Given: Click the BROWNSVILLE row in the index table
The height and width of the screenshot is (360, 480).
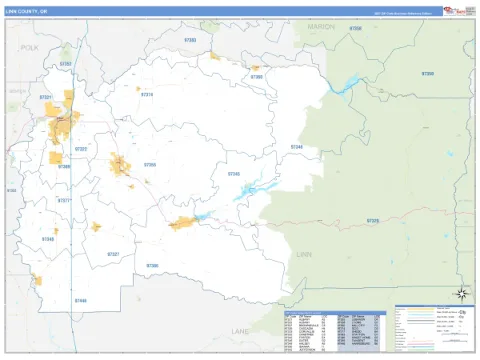Looking at the screenshot, I should click(305, 326).
